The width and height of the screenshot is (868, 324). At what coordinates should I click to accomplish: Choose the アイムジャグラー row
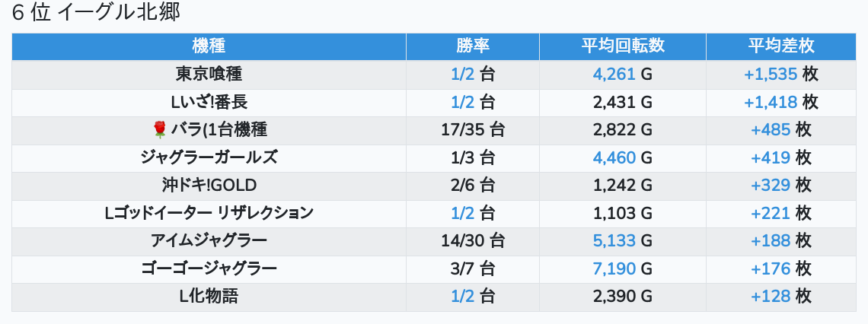(x=209, y=241)
